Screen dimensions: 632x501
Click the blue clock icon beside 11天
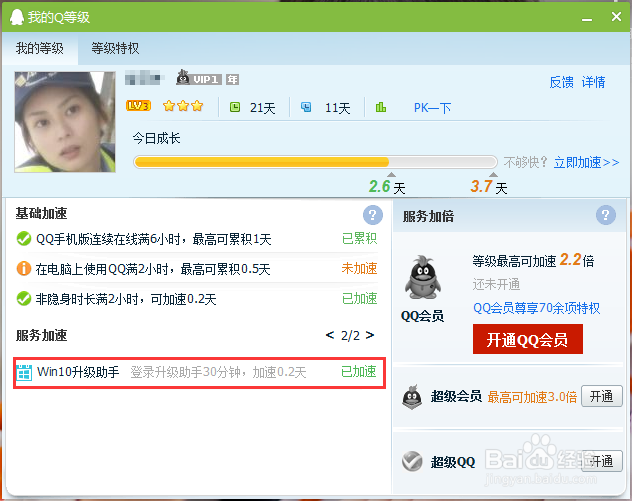[306, 107]
